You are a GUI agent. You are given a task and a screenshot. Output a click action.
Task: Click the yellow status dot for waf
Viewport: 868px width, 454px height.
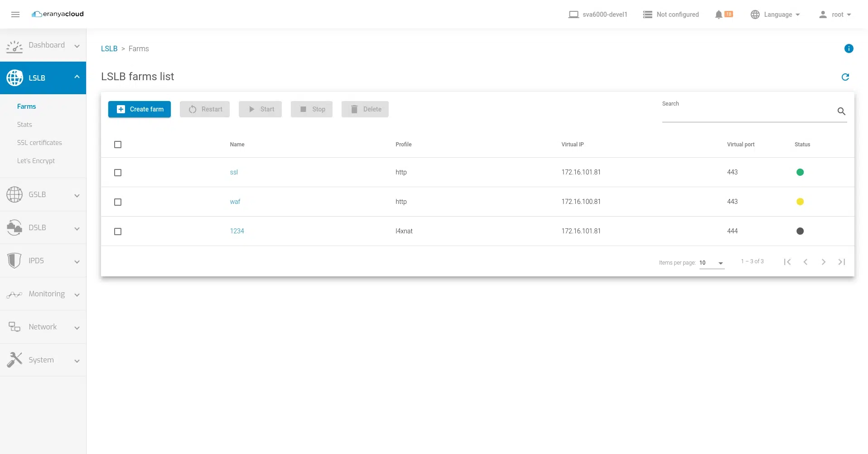click(x=800, y=202)
